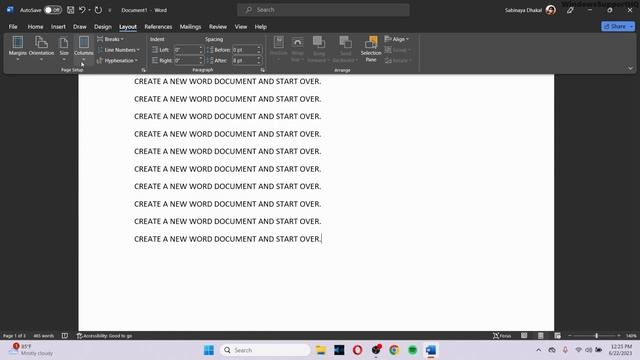Undo the last action

pyautogui.click(x=82, y=10)
